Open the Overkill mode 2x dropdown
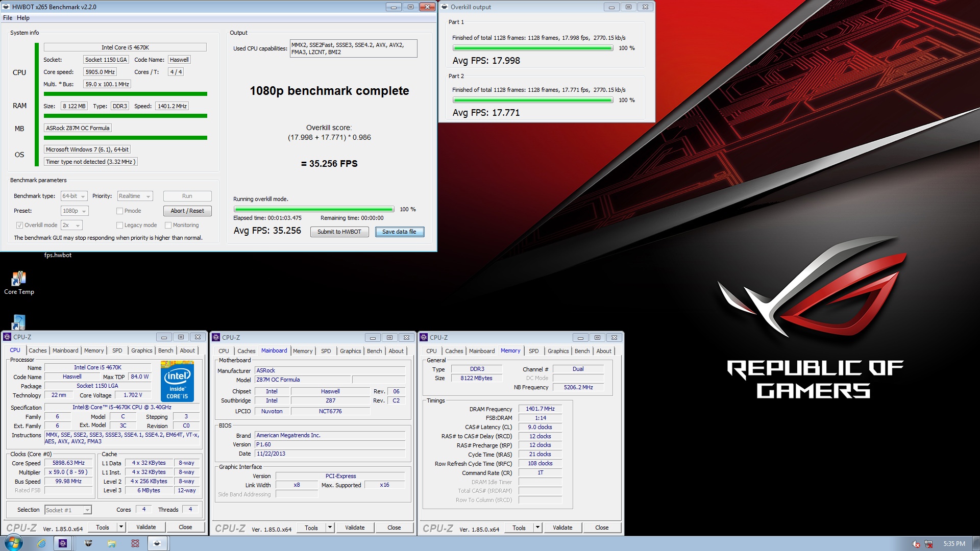 point(71,225)
